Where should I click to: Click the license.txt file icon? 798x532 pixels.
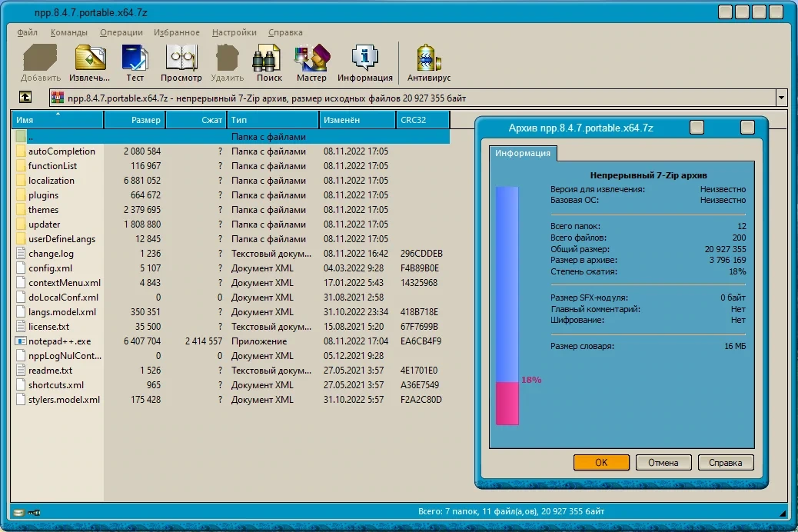click(20, 326)
